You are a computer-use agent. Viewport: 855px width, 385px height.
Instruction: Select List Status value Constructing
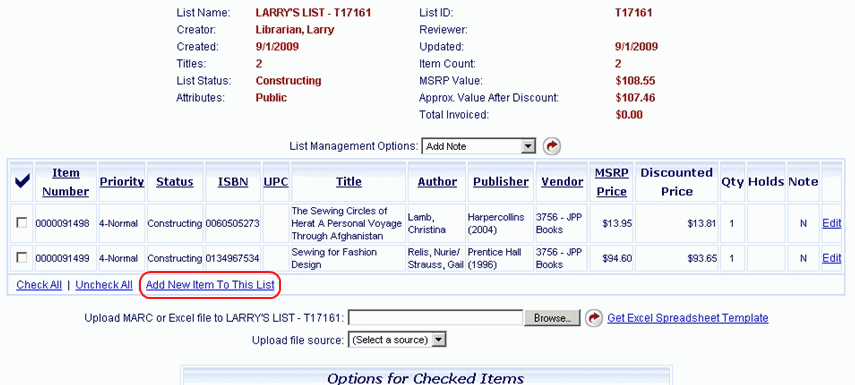click(288, 81)
